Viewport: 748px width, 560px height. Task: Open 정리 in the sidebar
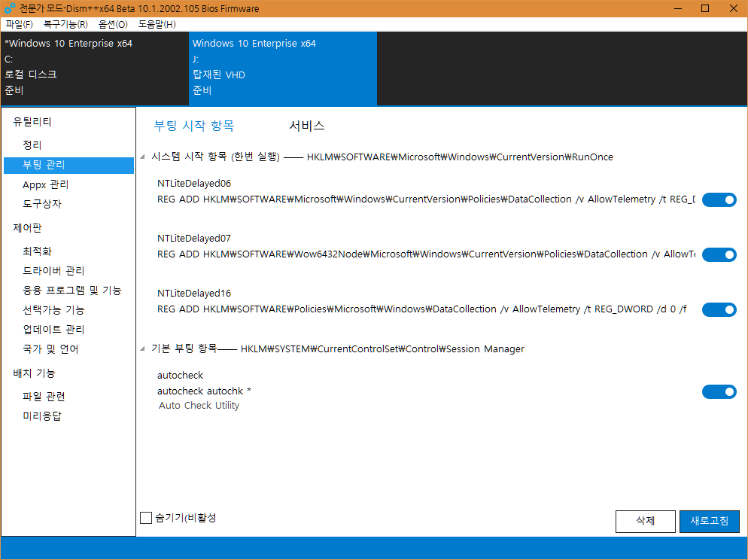tap(68, 145)
